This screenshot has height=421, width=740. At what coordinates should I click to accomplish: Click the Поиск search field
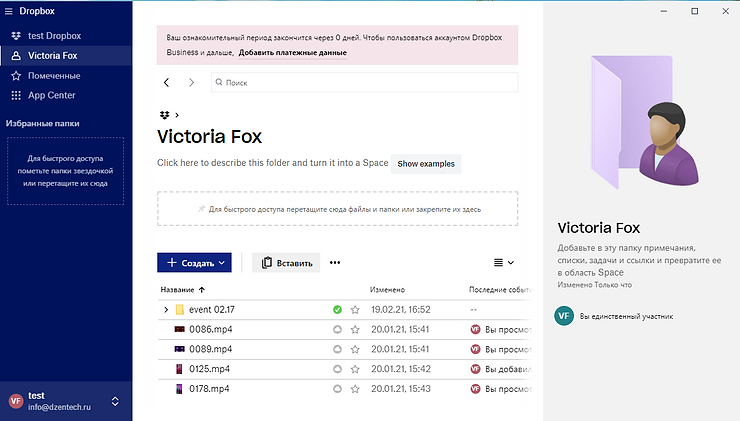pos(364,82)
